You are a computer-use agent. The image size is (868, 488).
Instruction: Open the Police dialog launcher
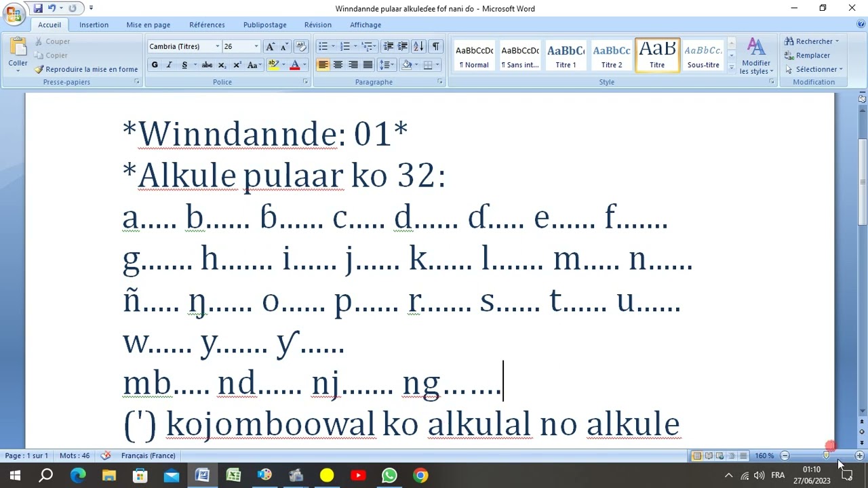pyautogui.click(x=305, y=82)
